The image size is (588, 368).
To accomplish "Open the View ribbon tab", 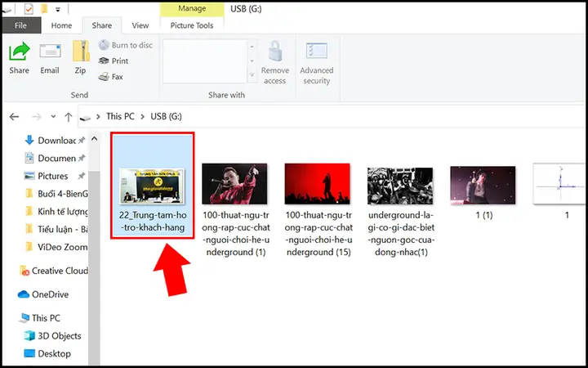I will (x=140, y=25).
